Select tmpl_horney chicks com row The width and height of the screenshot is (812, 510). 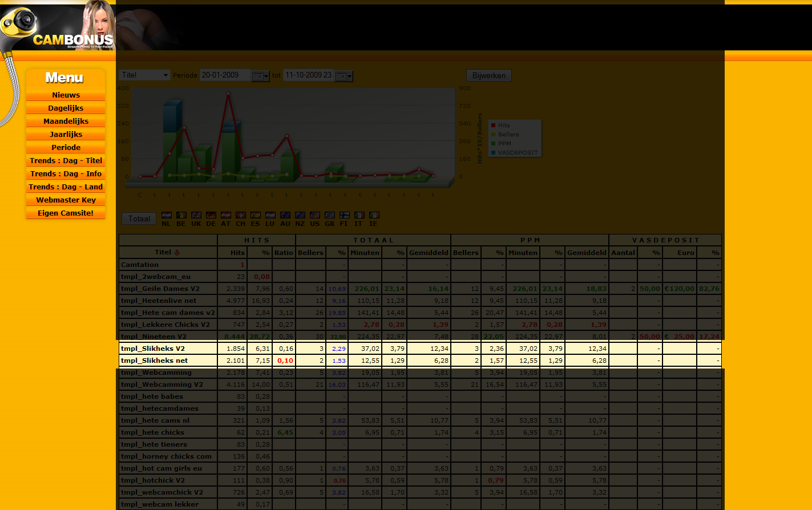point(420,456)
